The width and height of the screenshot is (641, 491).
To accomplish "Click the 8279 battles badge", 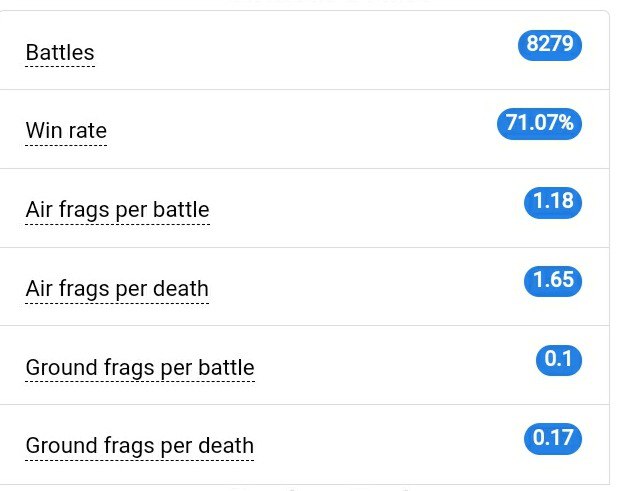I will pyautogui.click(x=550, y=45).
